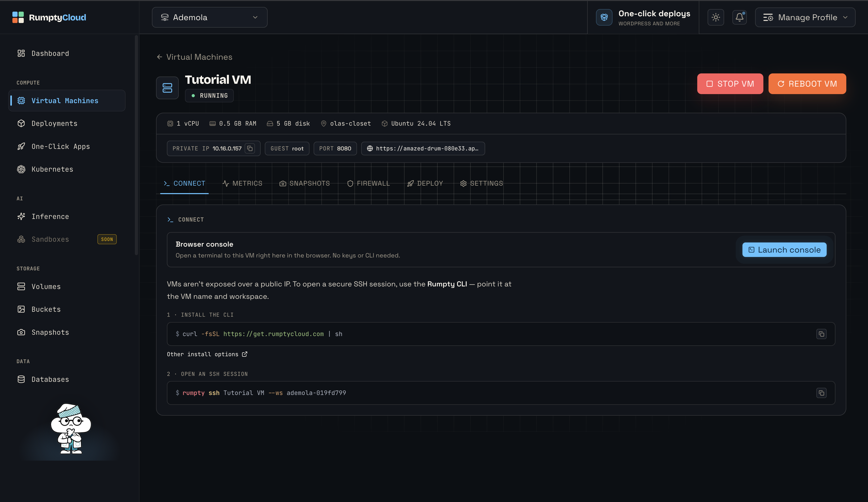Switch to the Snapshots tab
Screen dimensions: 868x502
coord(305,184)
